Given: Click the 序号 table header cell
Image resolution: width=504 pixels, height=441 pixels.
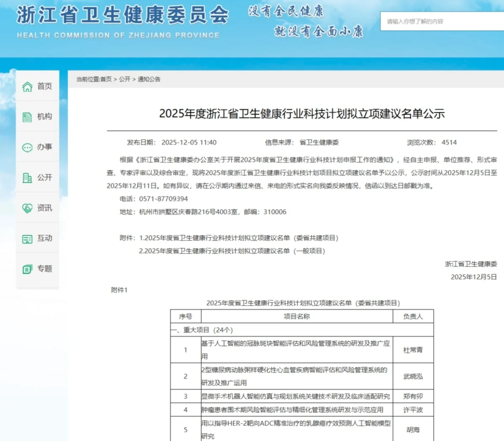Looking at the screenshot, I should click(185, 316).
